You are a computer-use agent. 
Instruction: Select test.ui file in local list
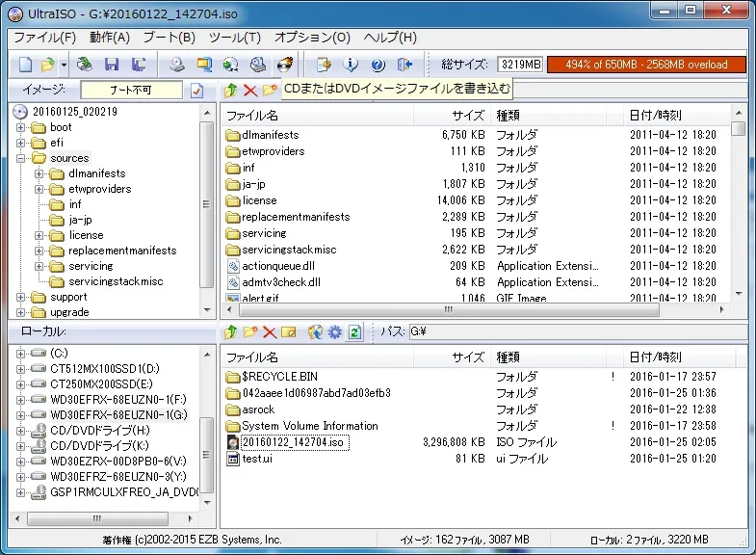click(257, 459)
